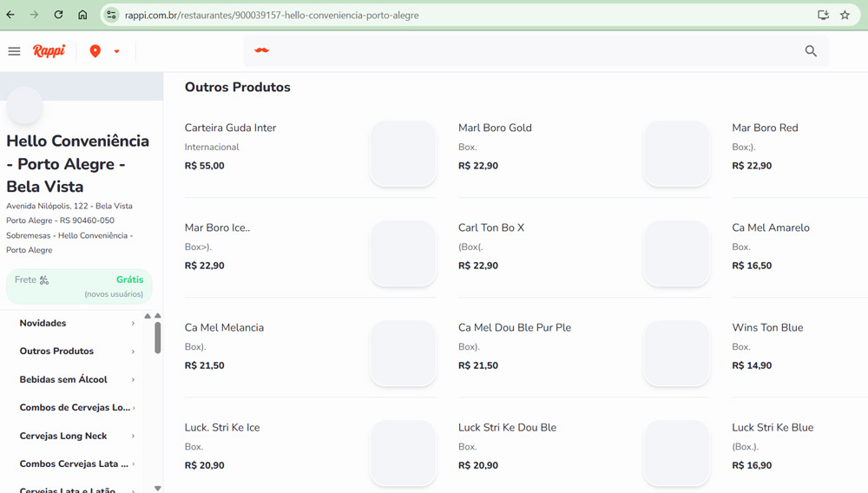Viewport: 868px width, 493px height.
Task: Bookmark this page with star icon
Action: point(845,15)
